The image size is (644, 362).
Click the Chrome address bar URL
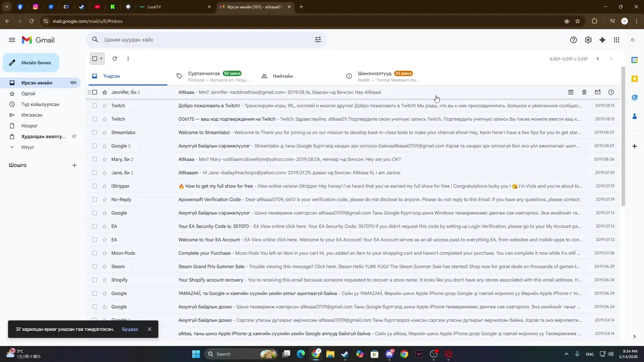(x=88, y=21)
